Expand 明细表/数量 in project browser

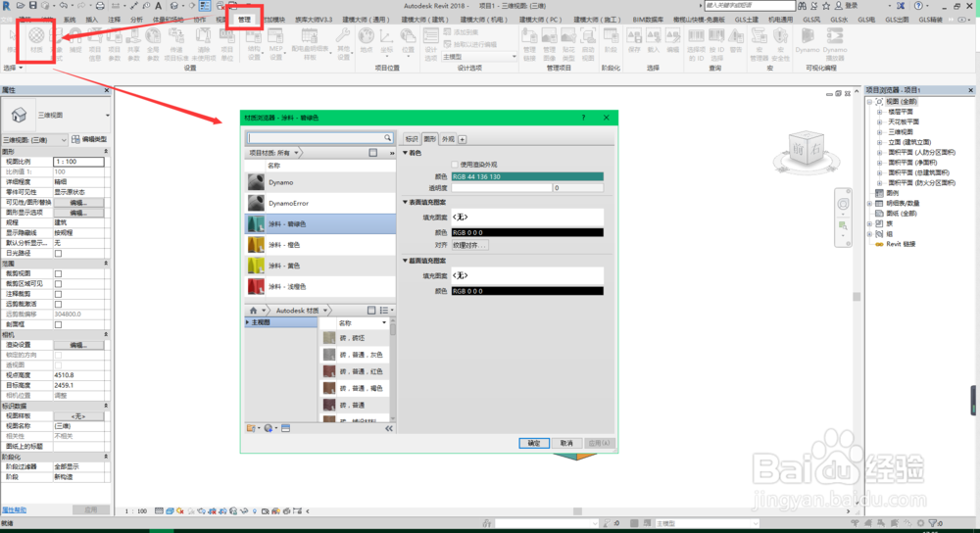tap(870, 203)
